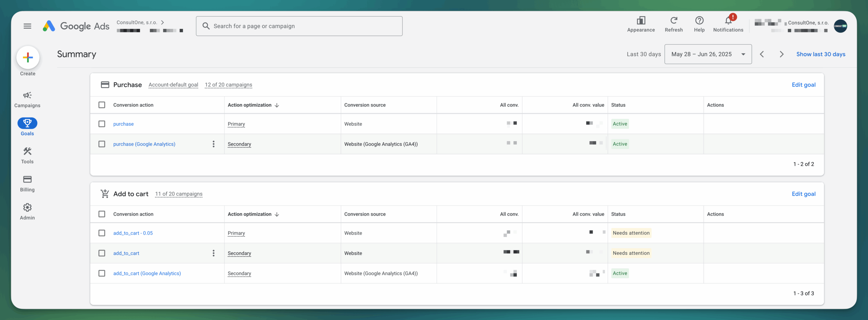Expand the ConsultOne account selector chevron
This screenshot has height=320, width=868.
pos(163,22)
